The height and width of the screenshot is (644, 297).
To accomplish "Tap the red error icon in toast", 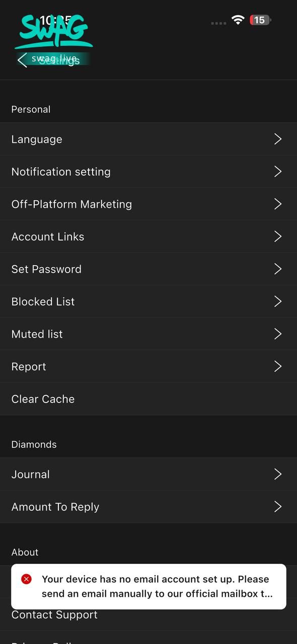I will click(x=27, y=579).
